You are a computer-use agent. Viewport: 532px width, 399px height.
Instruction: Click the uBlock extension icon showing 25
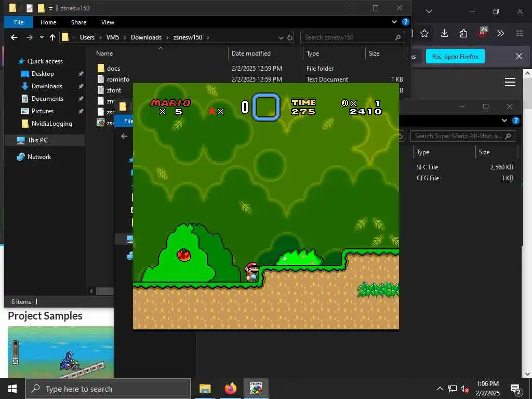click(483, 33)
